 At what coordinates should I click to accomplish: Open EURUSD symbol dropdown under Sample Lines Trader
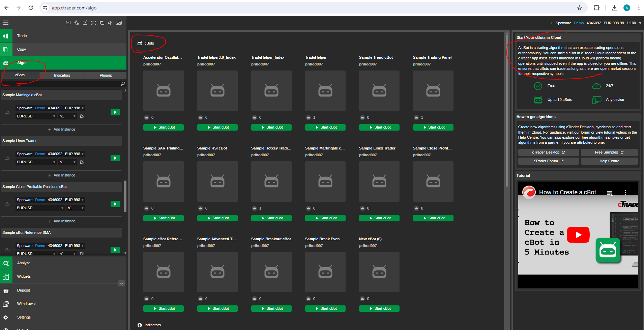point(36,162)
